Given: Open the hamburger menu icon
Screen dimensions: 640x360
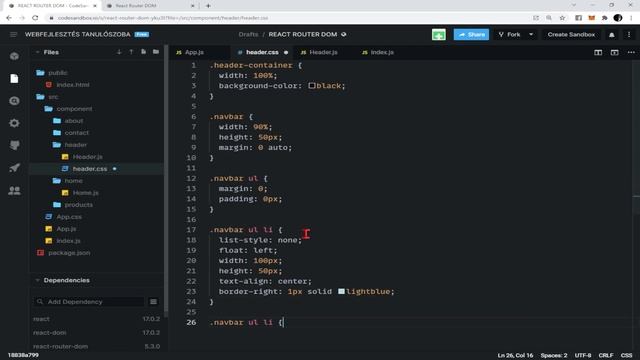Looking at the screenshot, I should click(13, 35).
